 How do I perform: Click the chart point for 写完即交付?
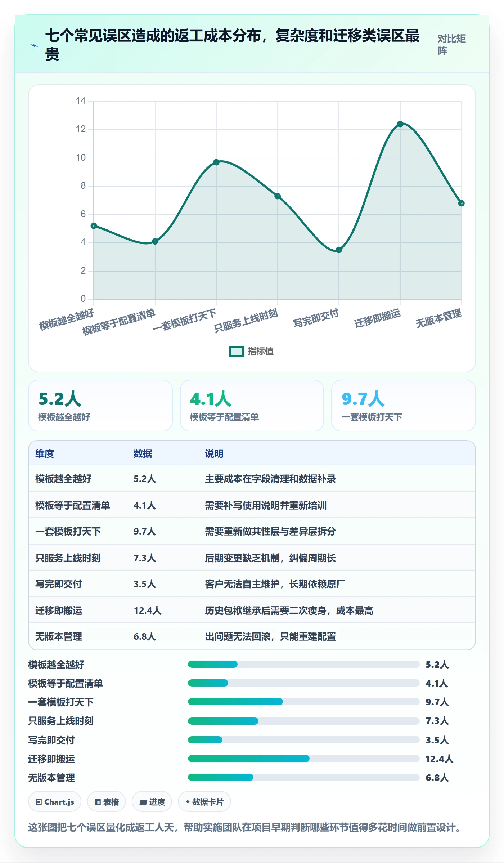pyautogui.click(x=339, y=250)
